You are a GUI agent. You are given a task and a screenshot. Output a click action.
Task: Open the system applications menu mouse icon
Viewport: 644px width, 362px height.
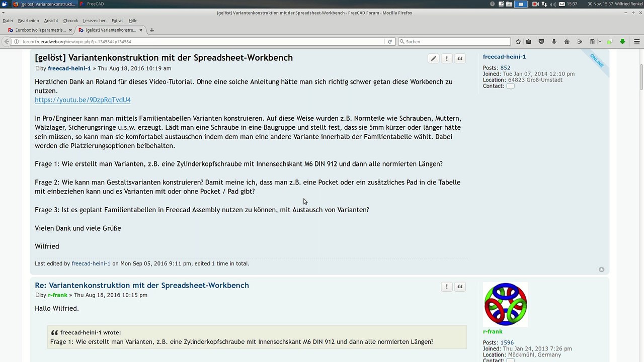4,4
